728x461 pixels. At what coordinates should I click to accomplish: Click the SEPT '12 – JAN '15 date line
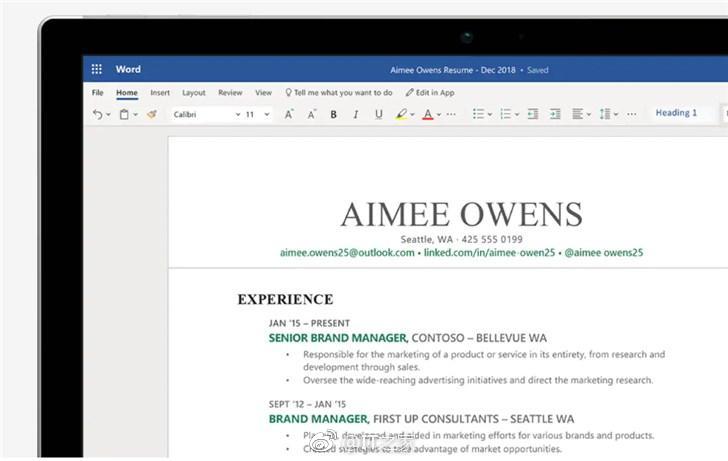coord(307,404)
